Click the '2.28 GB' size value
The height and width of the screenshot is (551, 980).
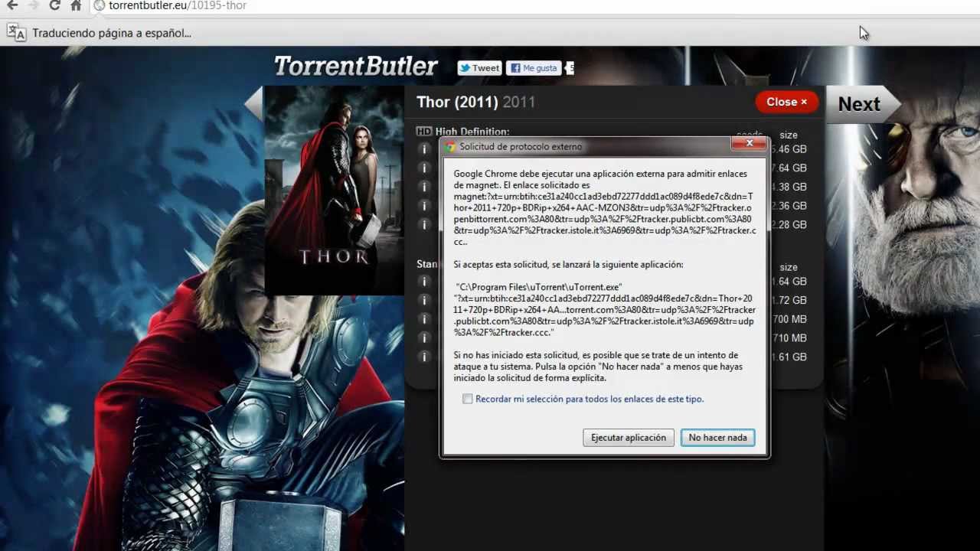tap(789, 224)
